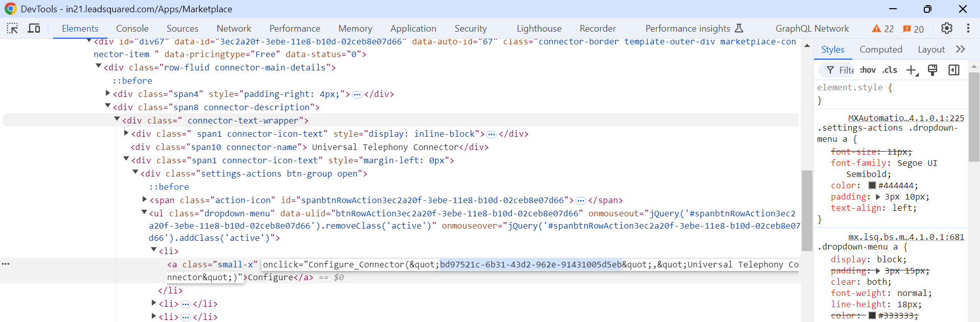Image resolution: width=980 pixels, height=322 pixels.
Task: Collapse the connector-text-wrapper div node
Action: tap(117, 119)
